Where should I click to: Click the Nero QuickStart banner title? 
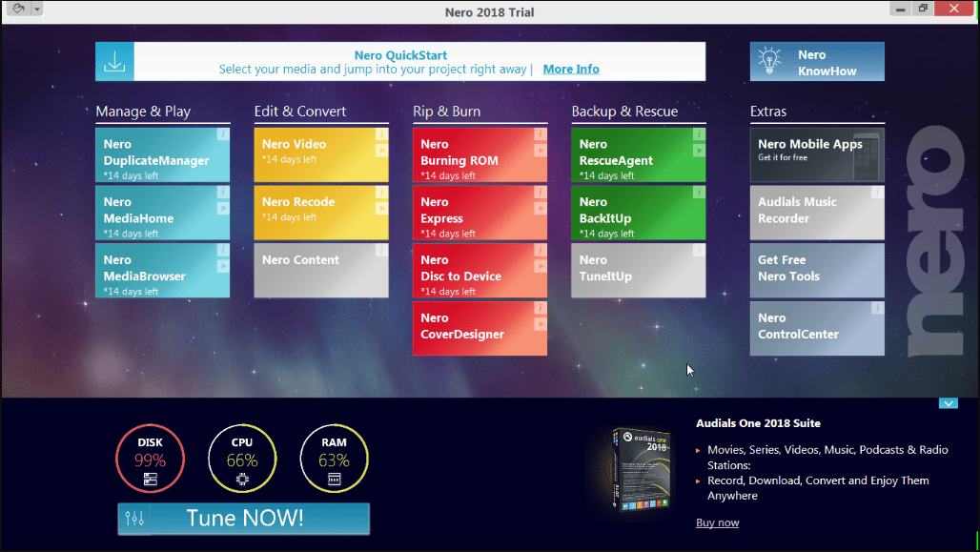pyautogui.click(x=400, y=55)
